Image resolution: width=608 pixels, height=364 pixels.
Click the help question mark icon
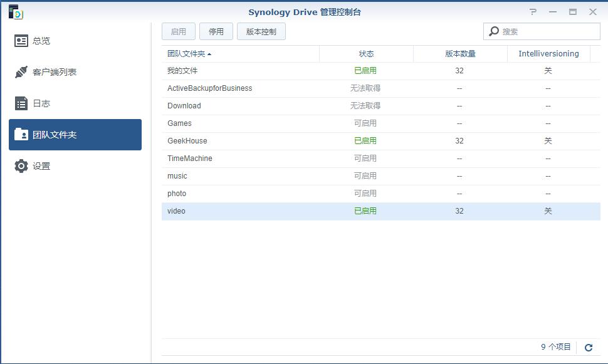click(x=533, y=12)
